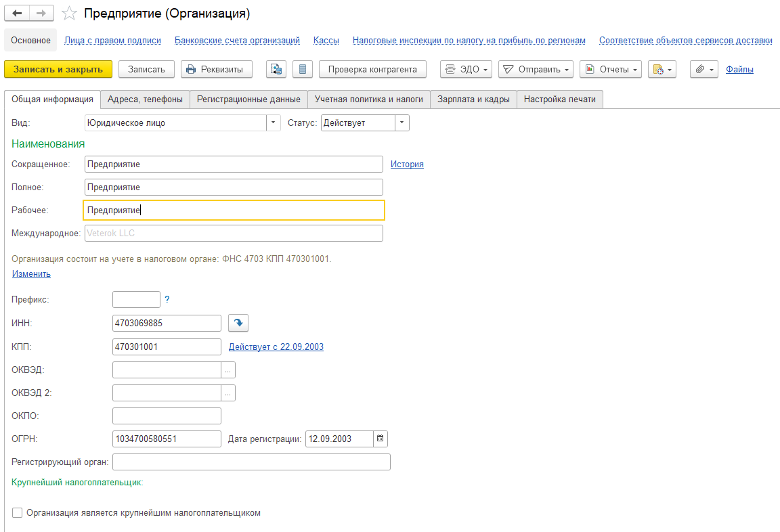Expand the Статус dropdown list
The width and height of the screenshot is (780, 532).
tap(402, 123)
